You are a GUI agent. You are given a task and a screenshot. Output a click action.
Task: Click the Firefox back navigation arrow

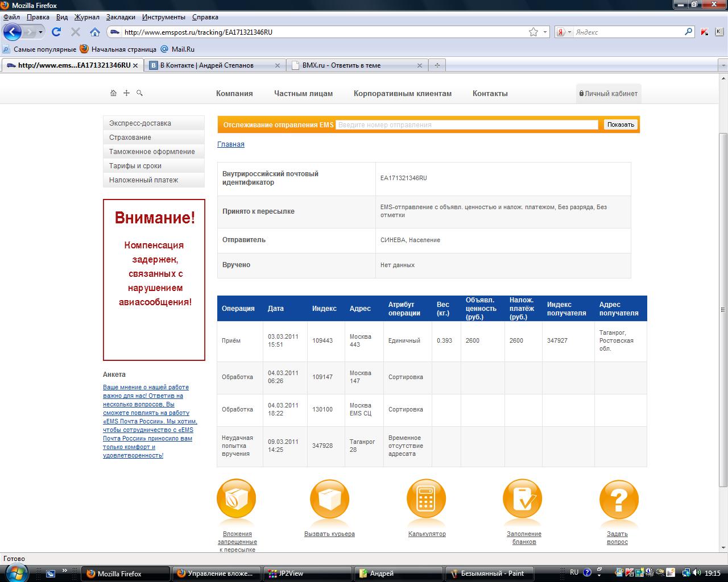tap(12, 32)
